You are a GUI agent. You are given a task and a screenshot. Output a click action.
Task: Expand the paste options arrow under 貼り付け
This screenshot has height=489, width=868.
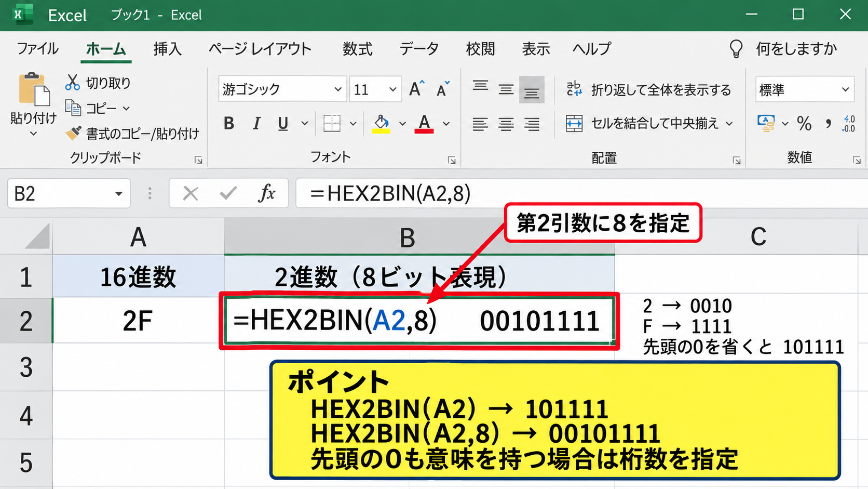[x=33, y=134]
